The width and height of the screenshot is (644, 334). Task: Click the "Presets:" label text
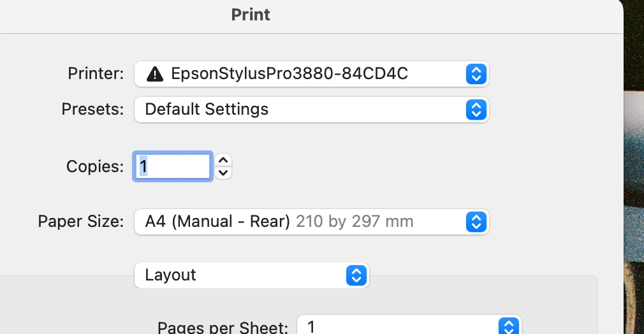92,109
